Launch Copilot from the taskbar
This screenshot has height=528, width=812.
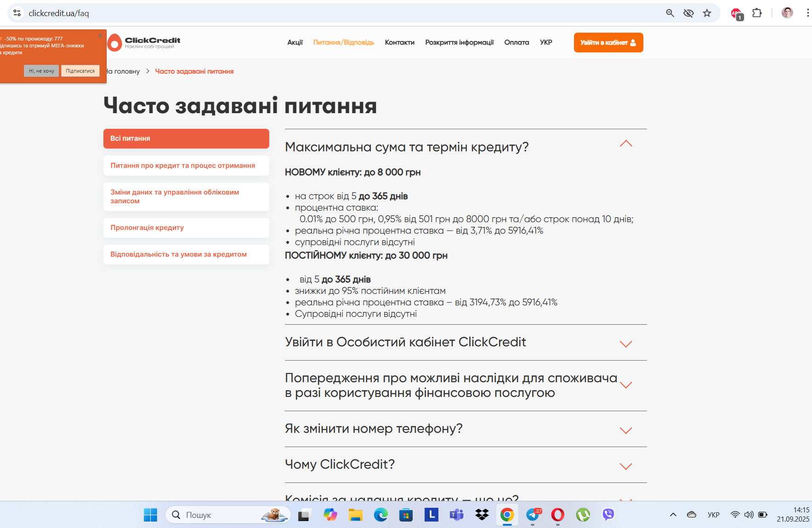[330, 515]
